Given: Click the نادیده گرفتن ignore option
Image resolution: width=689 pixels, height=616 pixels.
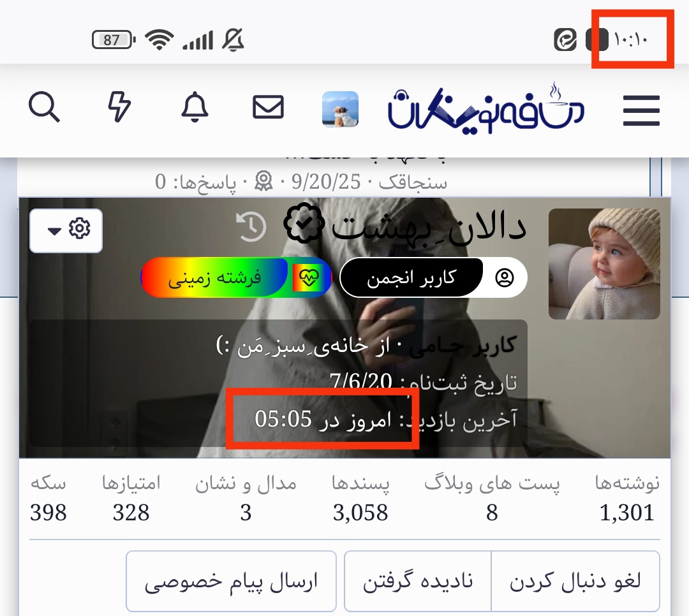Looking at the screenshot, I should tap(417, 579).
